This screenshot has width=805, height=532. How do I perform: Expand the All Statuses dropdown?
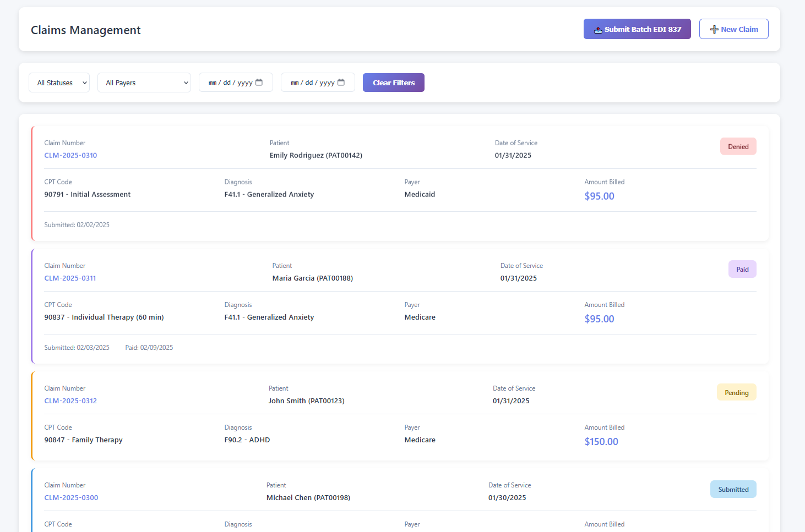(x=59, y=83)
